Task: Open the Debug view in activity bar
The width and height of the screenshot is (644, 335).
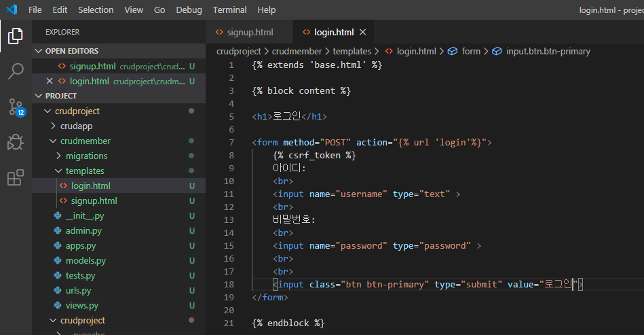Action: (x=16, y=142)
